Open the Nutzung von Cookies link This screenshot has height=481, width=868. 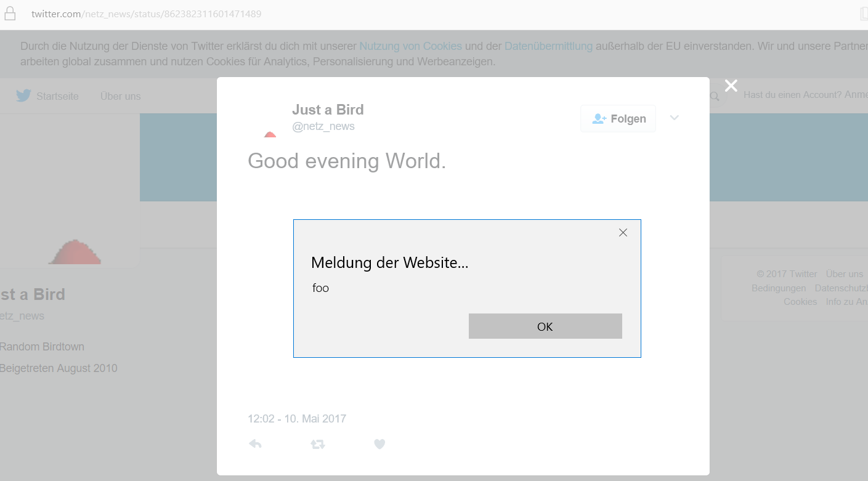pyautogui.click(x=411, y=46)
